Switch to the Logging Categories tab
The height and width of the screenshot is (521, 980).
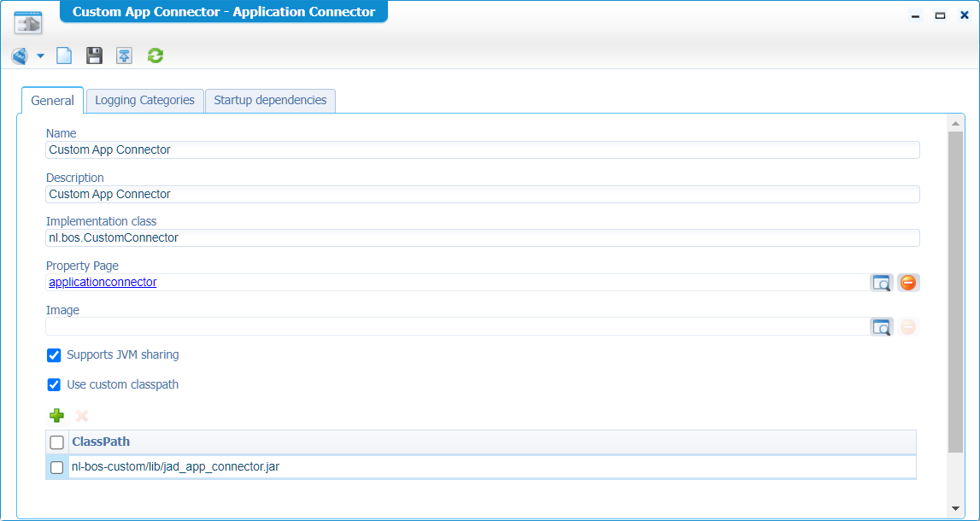[144, 101]
